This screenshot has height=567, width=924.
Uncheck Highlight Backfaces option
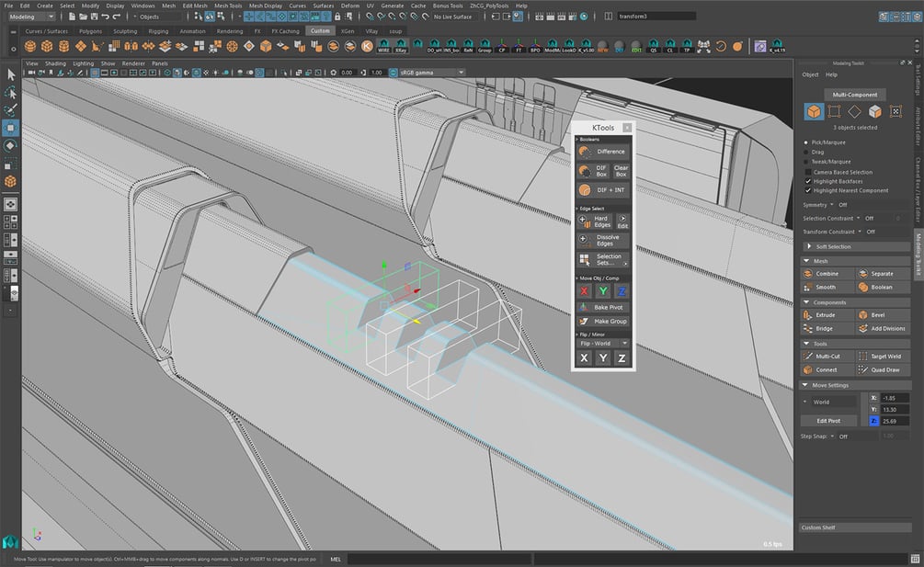[x=808, y=181]
